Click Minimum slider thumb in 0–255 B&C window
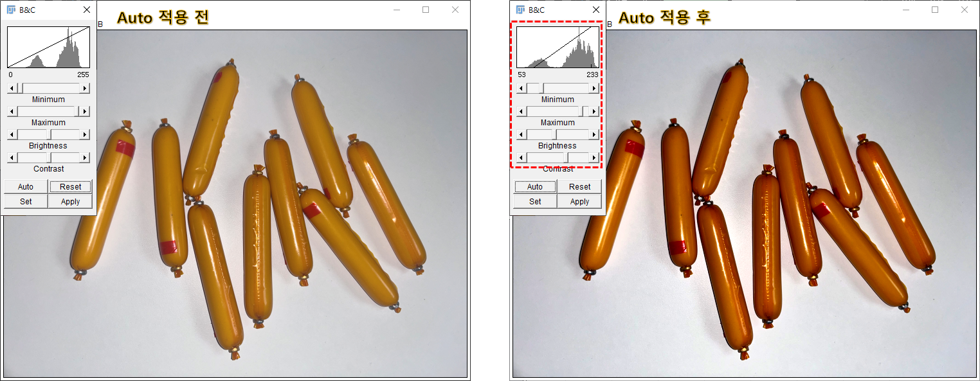The height and width of the screenshot is (381, 980). click(21, 88)
